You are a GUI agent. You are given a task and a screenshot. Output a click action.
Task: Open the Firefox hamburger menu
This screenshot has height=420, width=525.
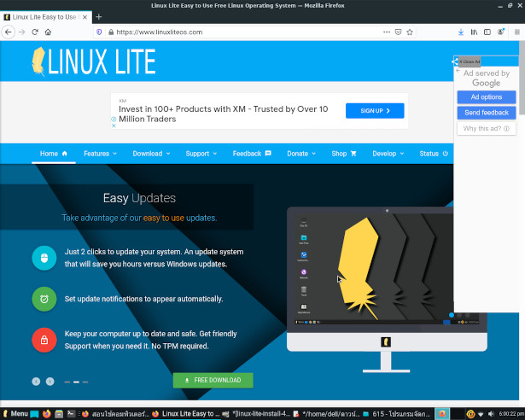coord(517,32)
